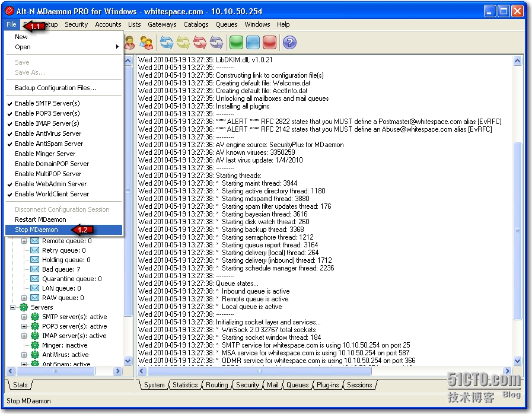Click the single user account toolbar icon
532x414 pixels.
pyautogui.click(x=130, y=43)
